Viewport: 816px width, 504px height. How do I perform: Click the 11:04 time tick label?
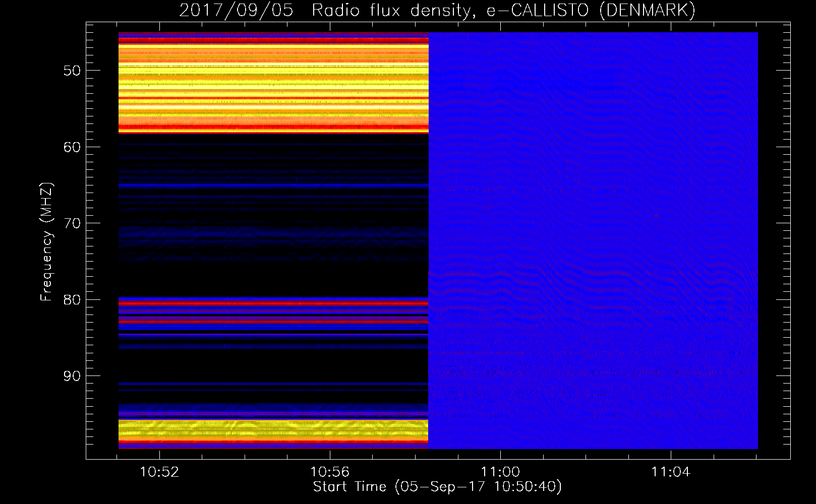671,472
